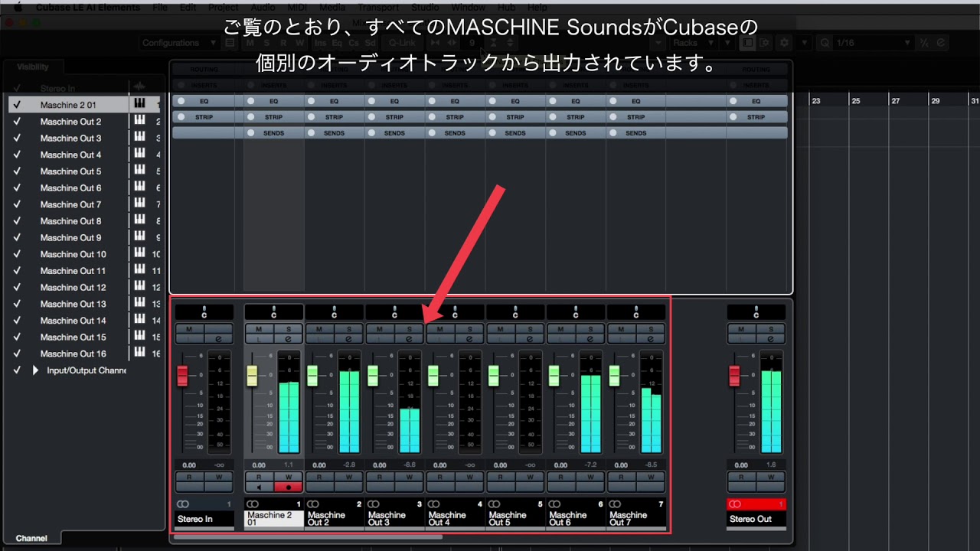Open channel settings 'e' for Maschine Out 3
980x551 pixels.
pyautogui.click(x=409, y=338)
